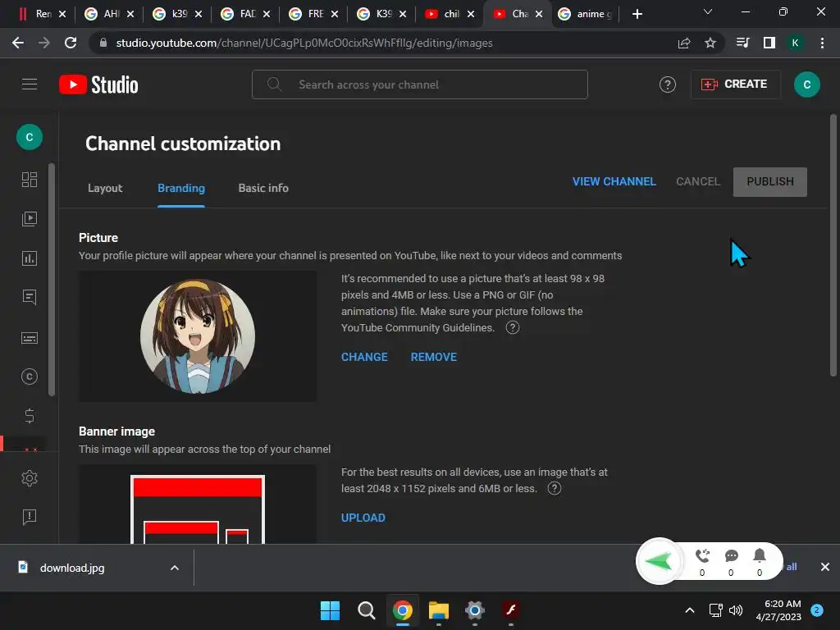Click the YouTube Studio logo
This screenshot has width=840, height=630.
(x=98, y=84)
